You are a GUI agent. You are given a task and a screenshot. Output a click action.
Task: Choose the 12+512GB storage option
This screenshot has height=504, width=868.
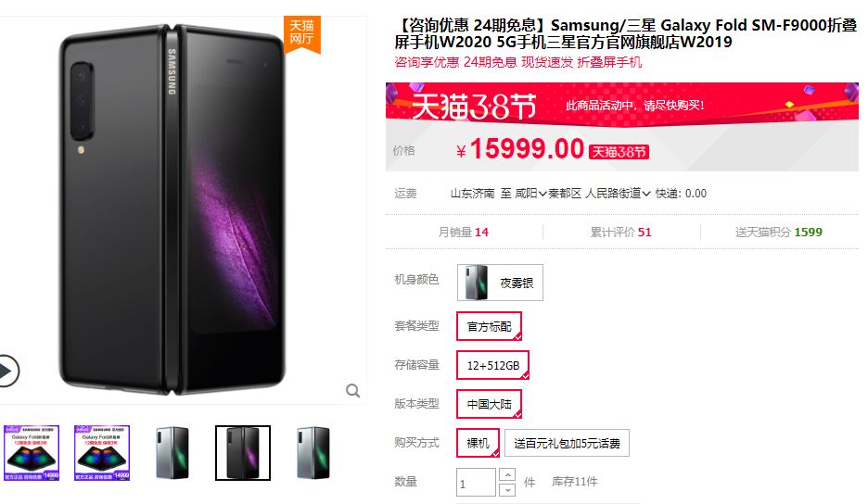492,365
